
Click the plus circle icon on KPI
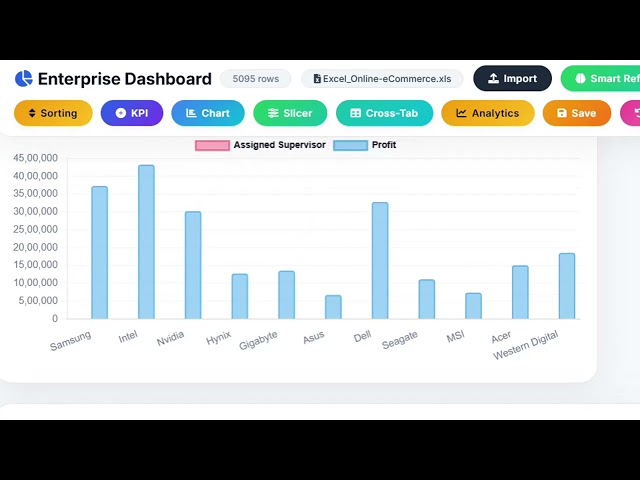pyautogui.click(x=121, y=113)
